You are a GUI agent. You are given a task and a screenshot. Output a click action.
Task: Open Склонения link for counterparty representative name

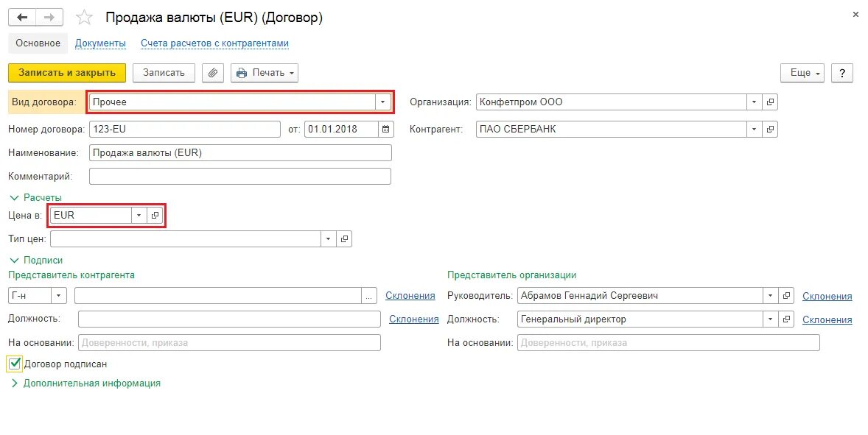coord(410,296)
